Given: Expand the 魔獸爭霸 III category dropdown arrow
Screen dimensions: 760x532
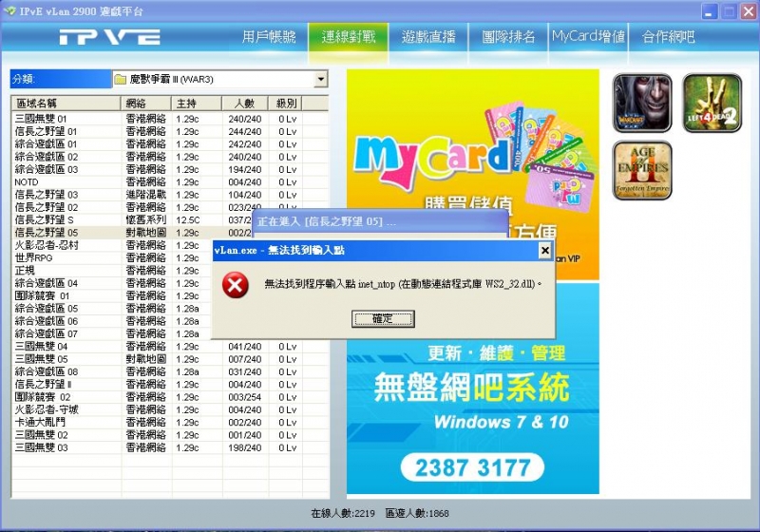Looking at the screenshot, I should (x=320, y=79).
